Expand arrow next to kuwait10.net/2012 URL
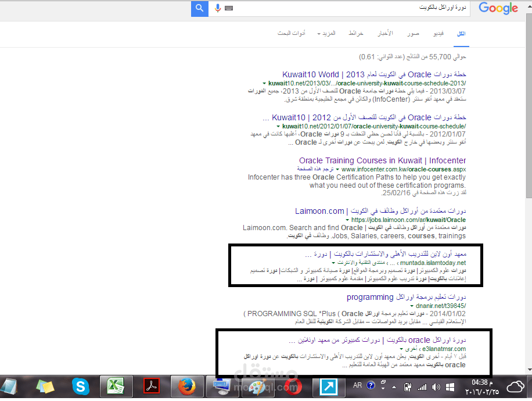The width and height of the screenshot is (532, 401). 278,127
